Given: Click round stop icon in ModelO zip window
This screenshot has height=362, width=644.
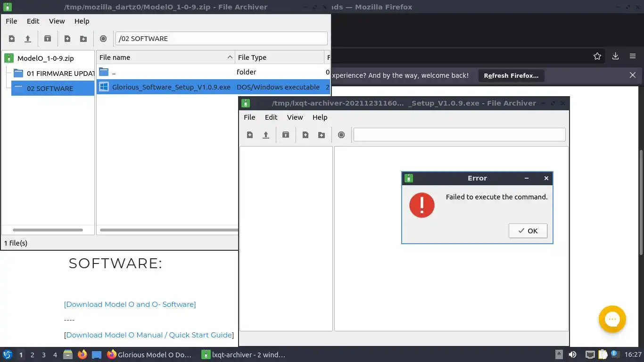Looking at the screenshot, I should tap(103, 39).
